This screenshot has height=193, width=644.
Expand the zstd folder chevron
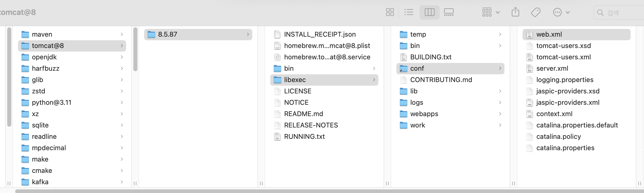pos(122,91)
